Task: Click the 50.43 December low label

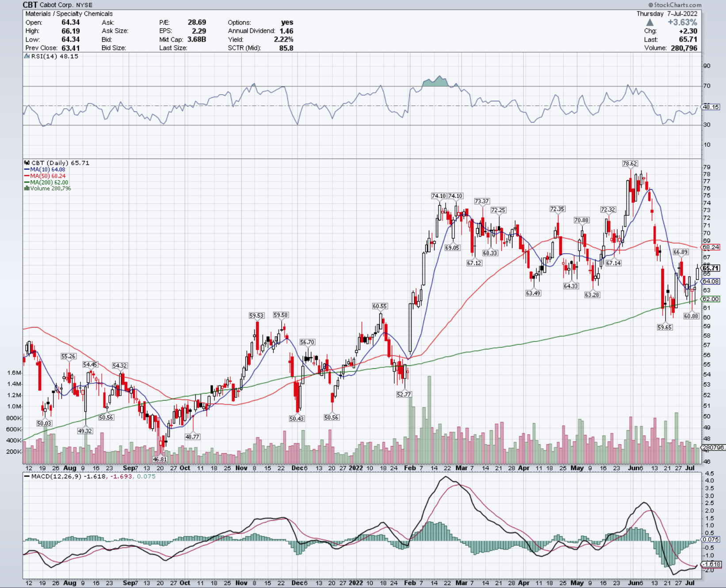Action: pos(297,419)
